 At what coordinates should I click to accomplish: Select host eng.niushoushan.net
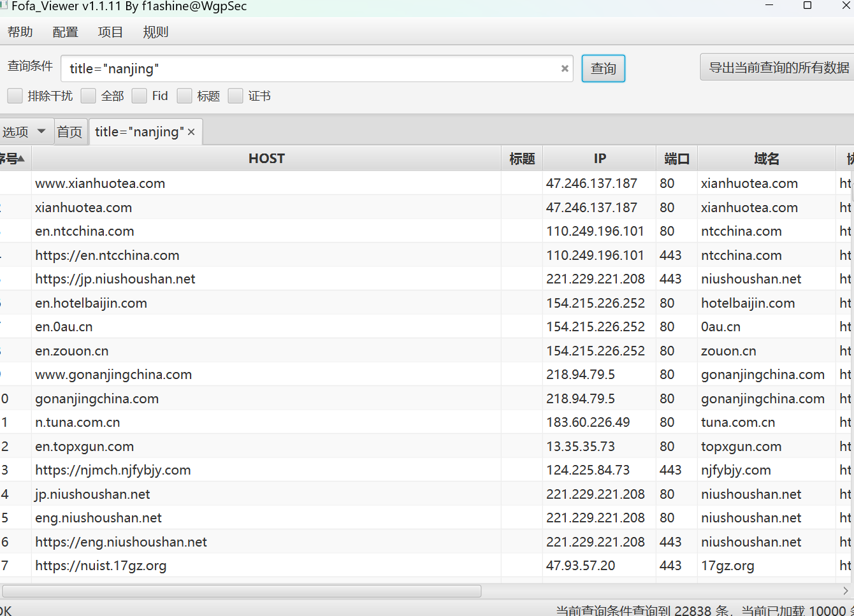click(x=99, y=518)
